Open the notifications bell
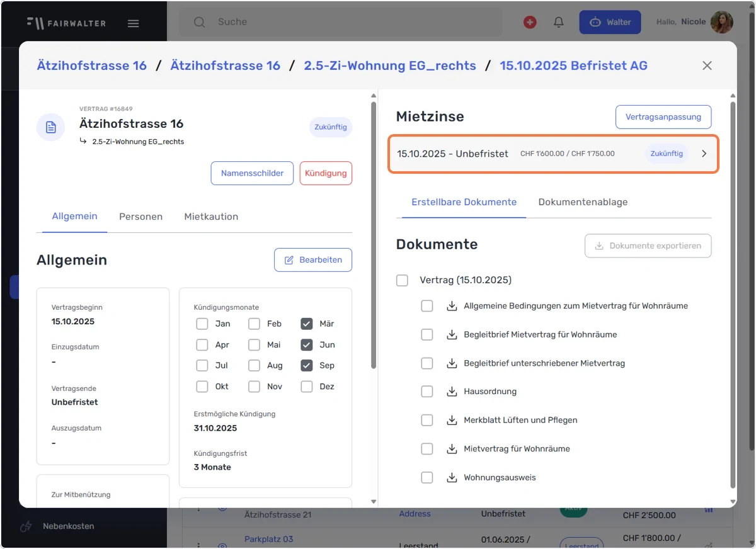Viewport: 756px width, 549px height. 559,22
